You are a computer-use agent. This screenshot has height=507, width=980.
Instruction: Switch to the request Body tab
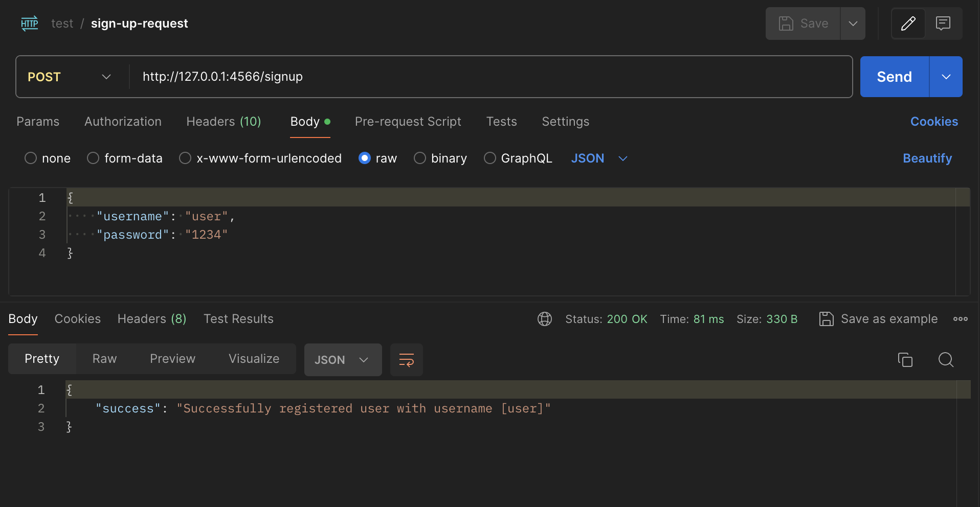310,122
